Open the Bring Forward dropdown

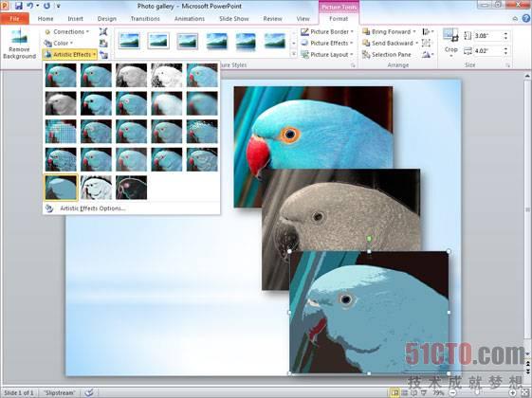[x=389, y=32]
